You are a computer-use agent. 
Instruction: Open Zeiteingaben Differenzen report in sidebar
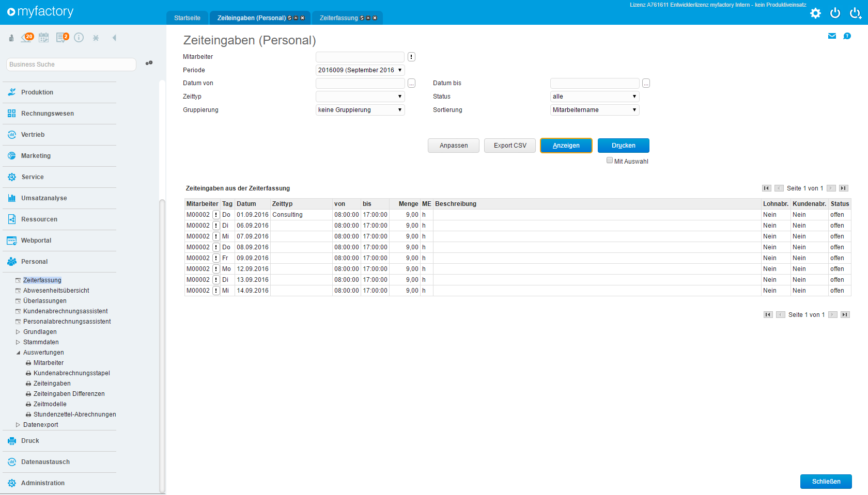click(69, 394)
